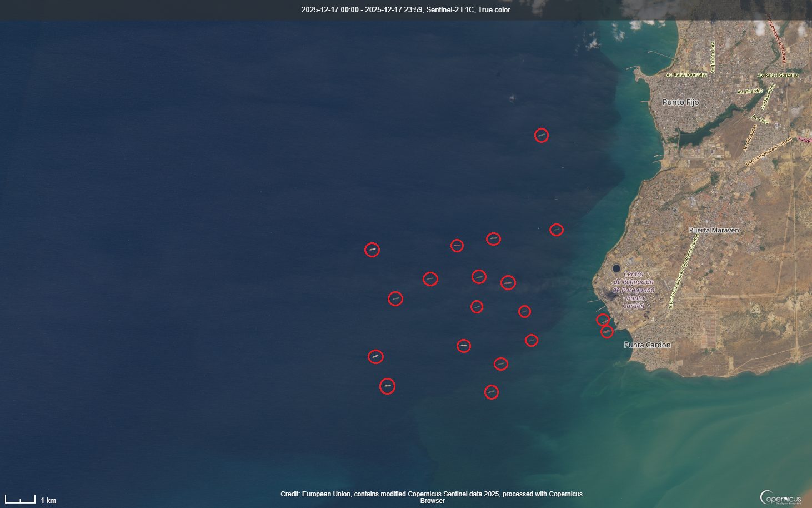Click the European Union credit text
Viewport: 812px width, 508px height.
pyautogui.click(x=432, y=497)
